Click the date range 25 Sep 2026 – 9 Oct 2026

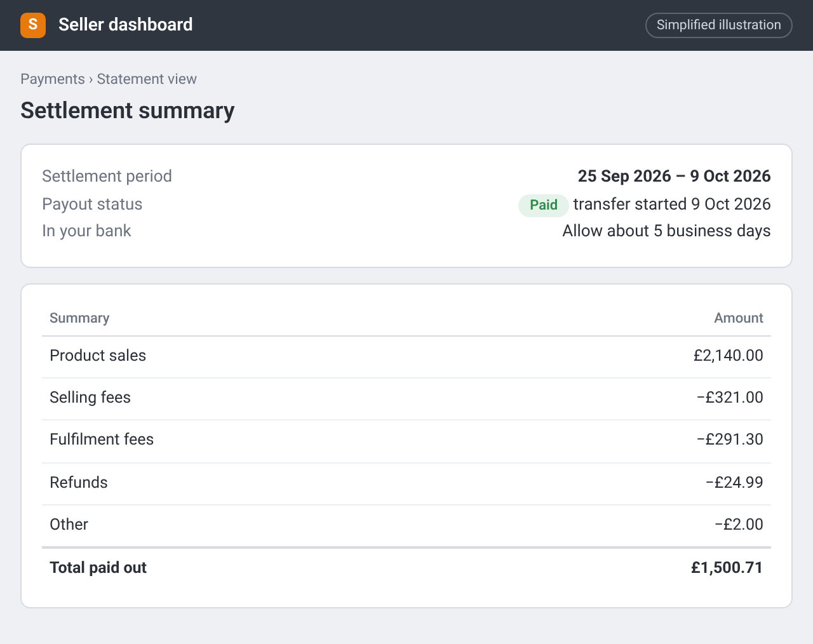674,176
